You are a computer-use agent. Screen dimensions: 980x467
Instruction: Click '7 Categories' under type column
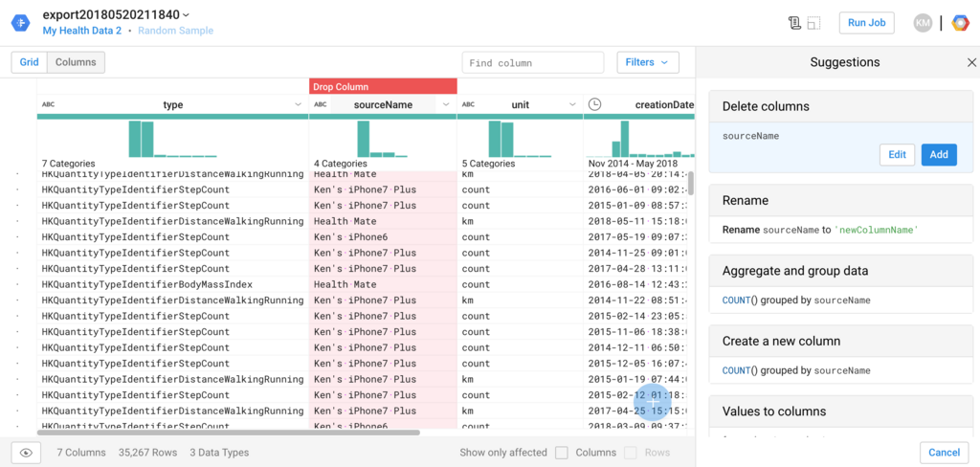(68, 164)
